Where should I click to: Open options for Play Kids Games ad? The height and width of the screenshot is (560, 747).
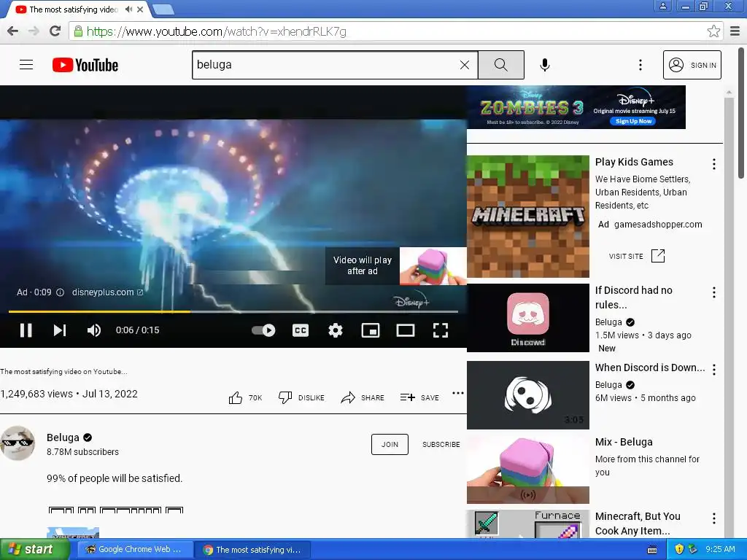tap(713, 164)
